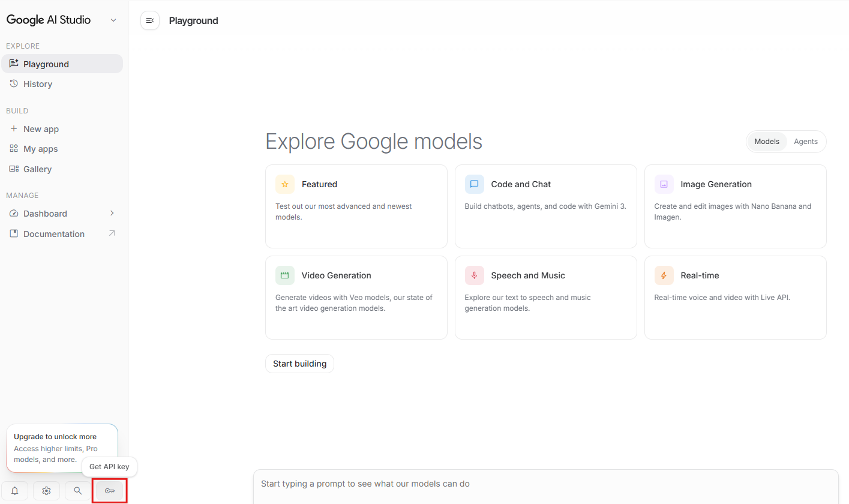Click the Get API key tooltip

109,467
